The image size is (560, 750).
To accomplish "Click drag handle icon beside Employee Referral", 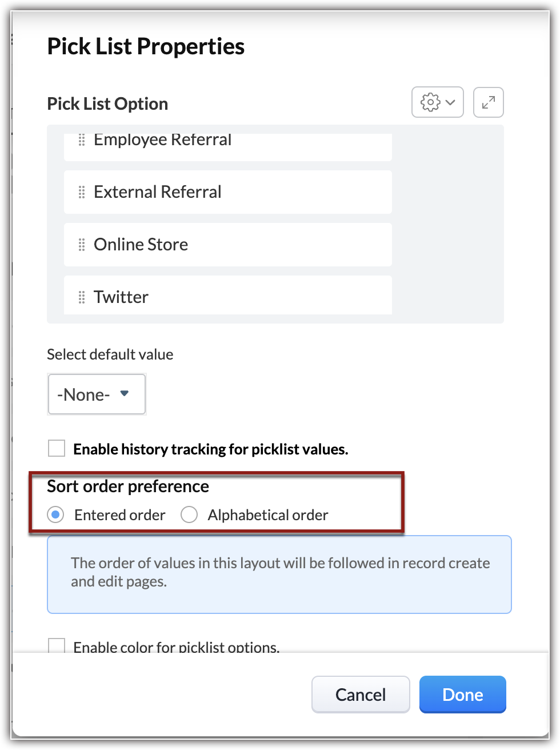I will [x=81, y=141].
